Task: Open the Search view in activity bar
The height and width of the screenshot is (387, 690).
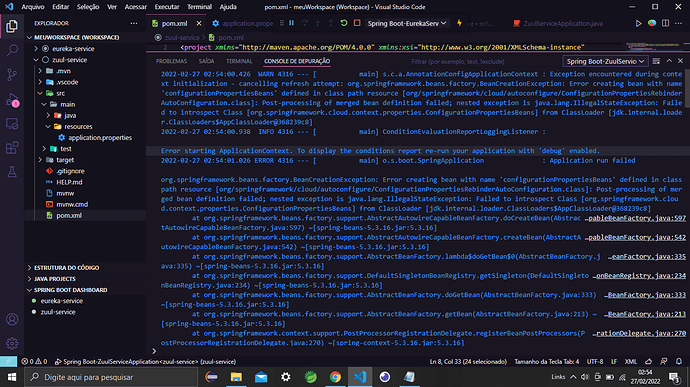Action: pos(12,50)
